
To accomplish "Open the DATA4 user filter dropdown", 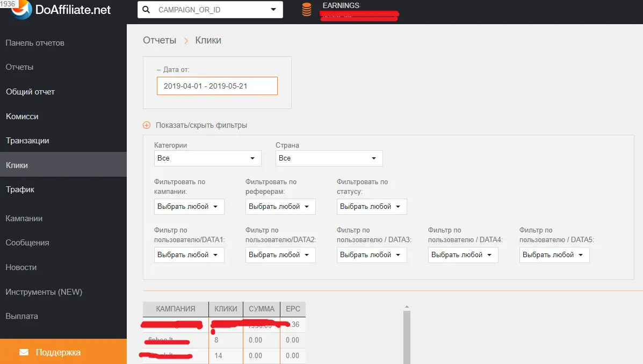I will [463, 255].
